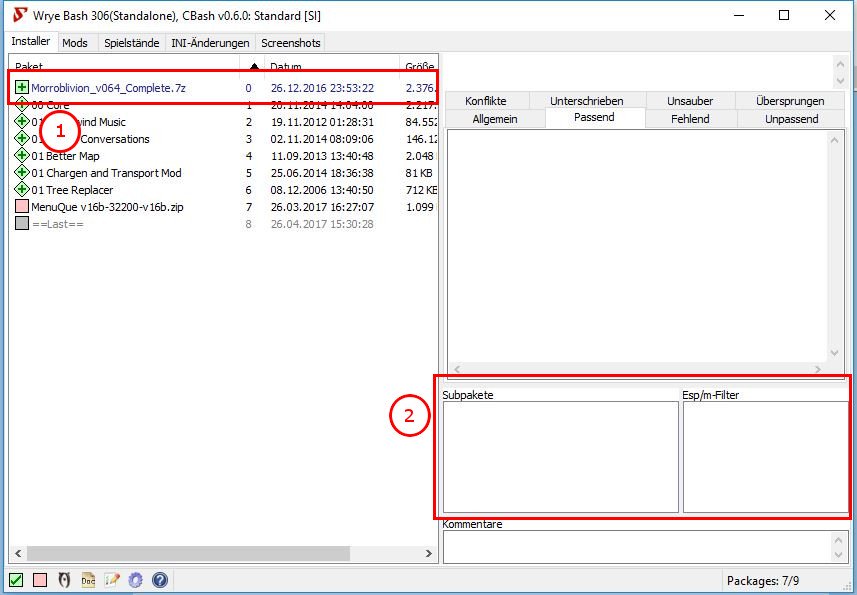Viewport: 857px width, 595px height.
Task: Sort packages by the Größe column header
Action: [419, 66]
